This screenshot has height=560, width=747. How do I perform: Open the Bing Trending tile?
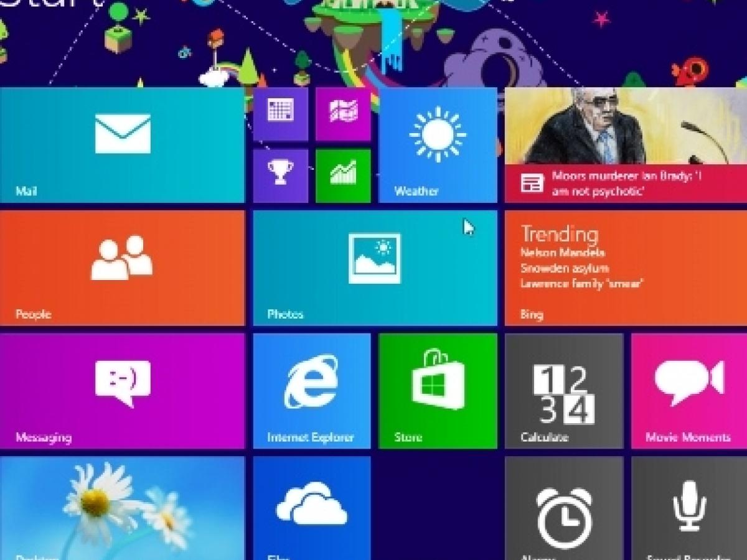(622, 269)
